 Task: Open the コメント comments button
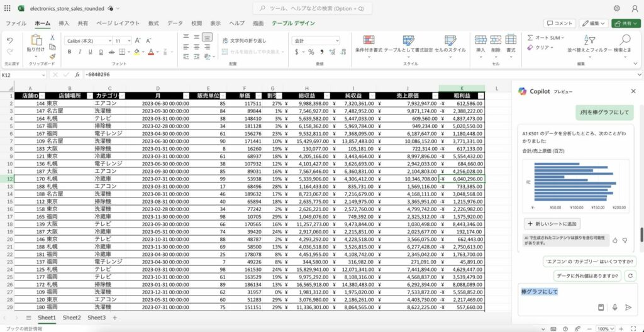560,23
